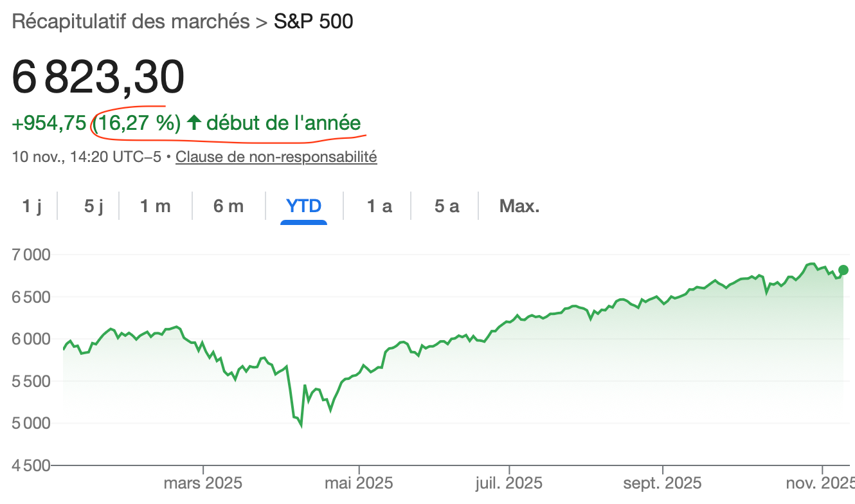Switch to the 5 a range tab
855x504 pixels.
pos(447,206)
